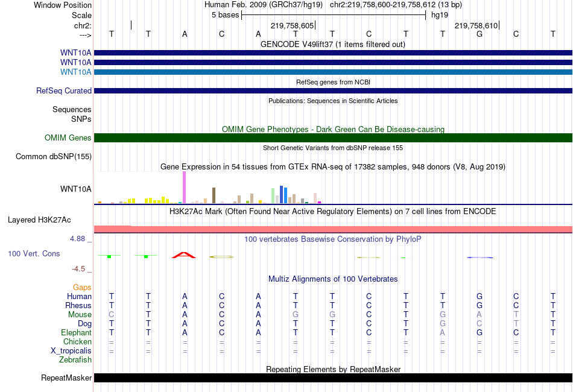Click the blue G PhyloP conservation mark
This screenshot has height=392, width=573.
pos(480,258)
